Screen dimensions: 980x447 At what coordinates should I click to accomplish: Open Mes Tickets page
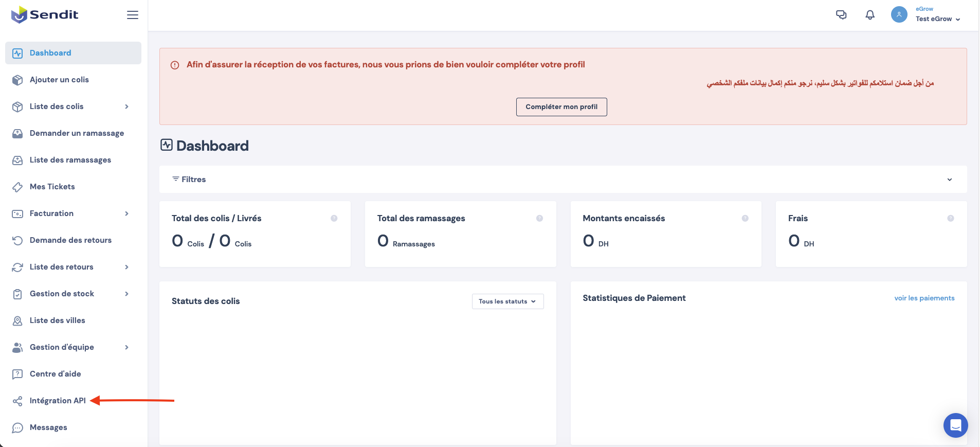52,187
